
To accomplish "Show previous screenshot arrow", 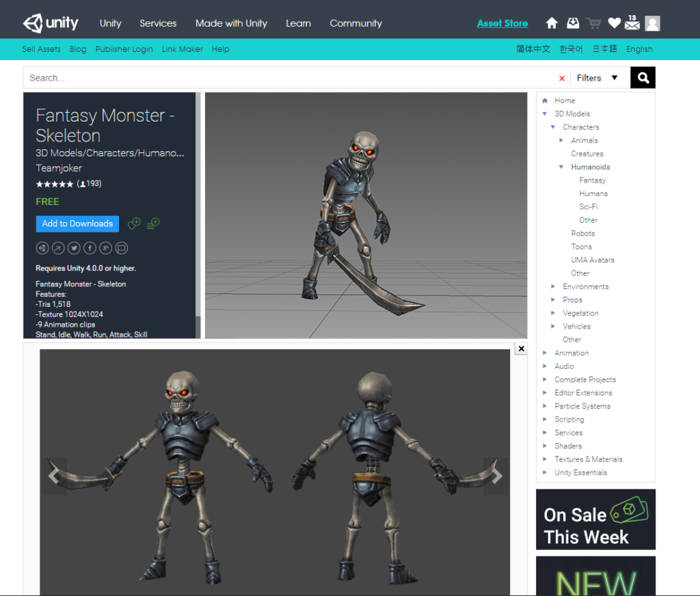I will click(53, 476).
